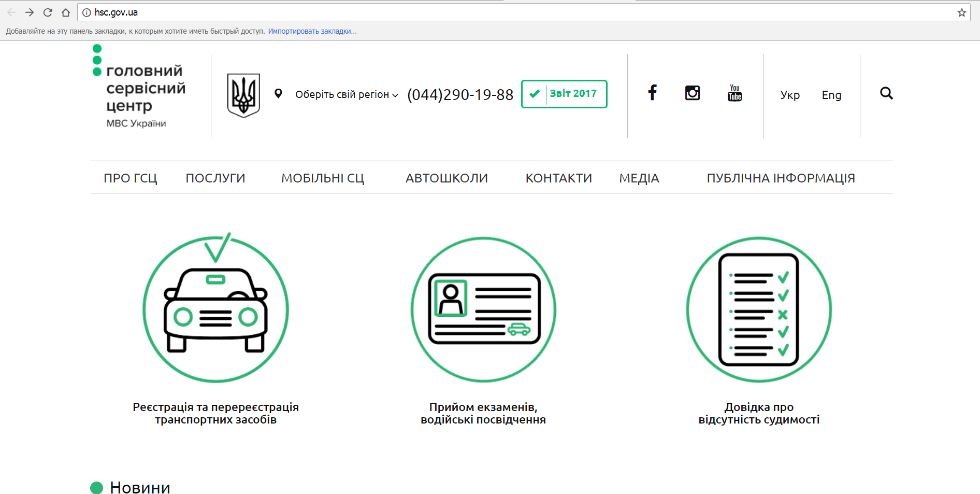Go to browser home page icon
The image size is (980, 494).
pos(66,12)
